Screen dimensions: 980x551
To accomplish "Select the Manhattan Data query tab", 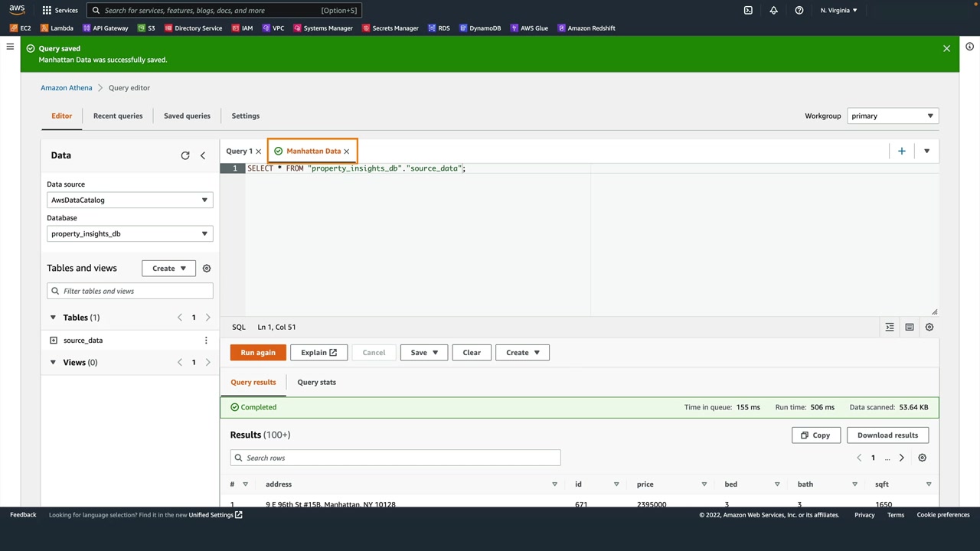I will [x=313, y=152].
